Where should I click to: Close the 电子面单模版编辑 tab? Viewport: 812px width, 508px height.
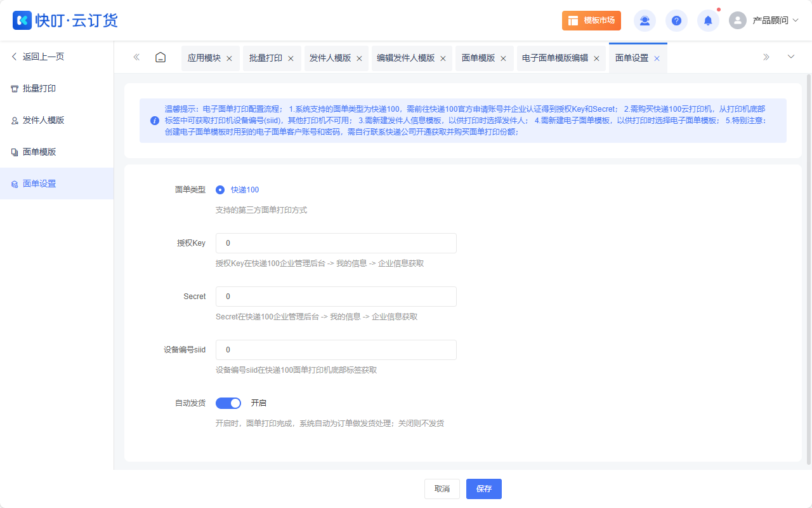[596, 58]
